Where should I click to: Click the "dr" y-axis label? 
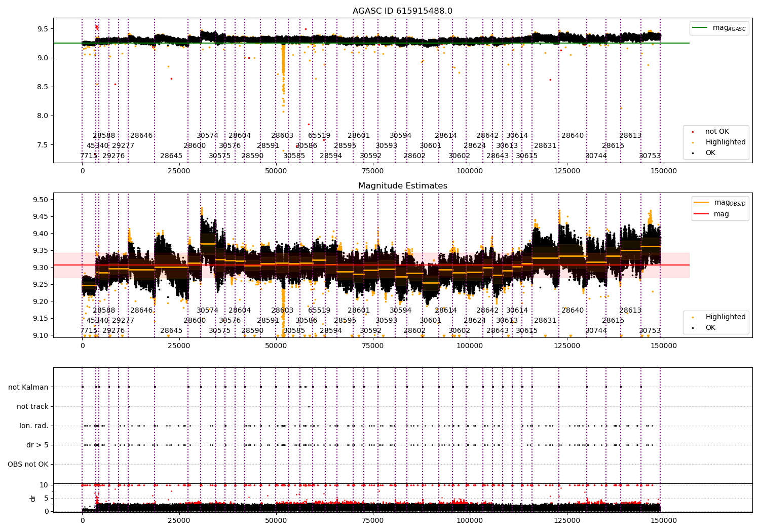tap(33, 498)
